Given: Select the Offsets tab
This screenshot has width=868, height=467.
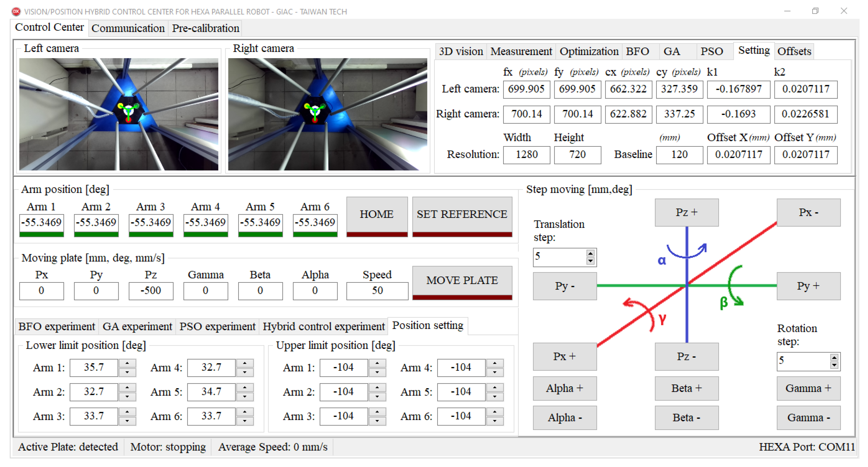Looking at the screenshot, I should tap(794, 51).
